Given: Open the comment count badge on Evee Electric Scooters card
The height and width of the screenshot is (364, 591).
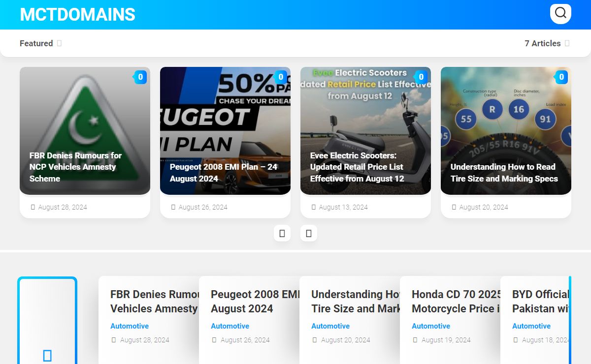Looking at the screenshot, I should pos(421,77).
